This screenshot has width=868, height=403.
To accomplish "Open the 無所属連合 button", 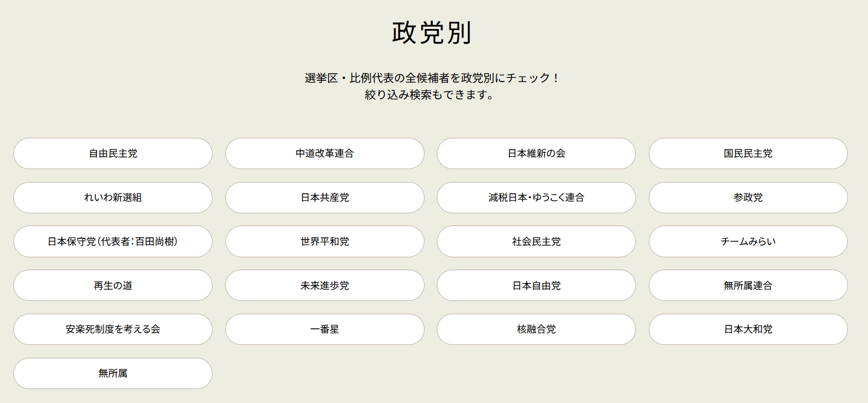I will tap(748, 286).
